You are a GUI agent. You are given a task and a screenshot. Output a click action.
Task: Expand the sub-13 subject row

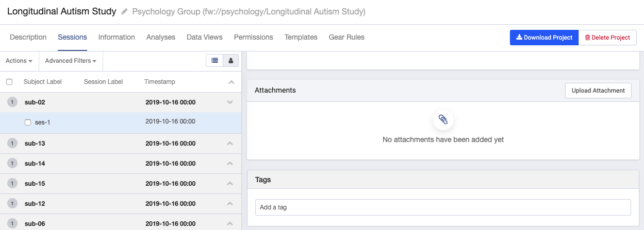point(230,143)
